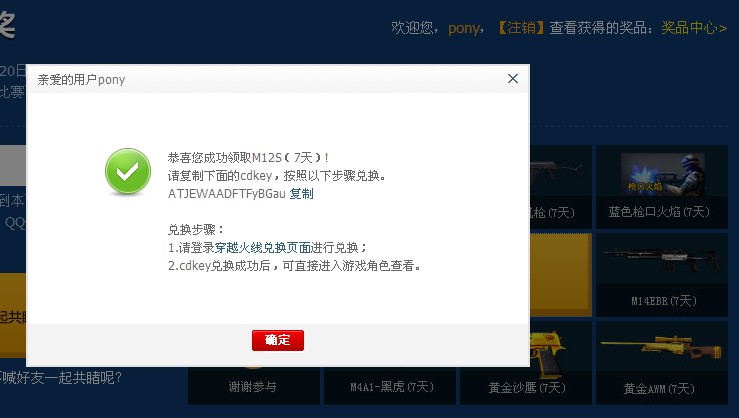This screenshot has height=418, width=739.
Task: Click the 【注销】 logout link
Action: pos(521,28)
